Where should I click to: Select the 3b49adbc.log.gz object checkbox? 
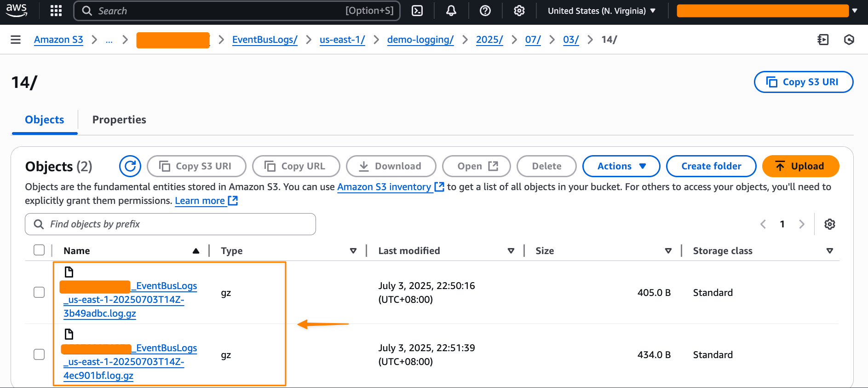point(39,292)
